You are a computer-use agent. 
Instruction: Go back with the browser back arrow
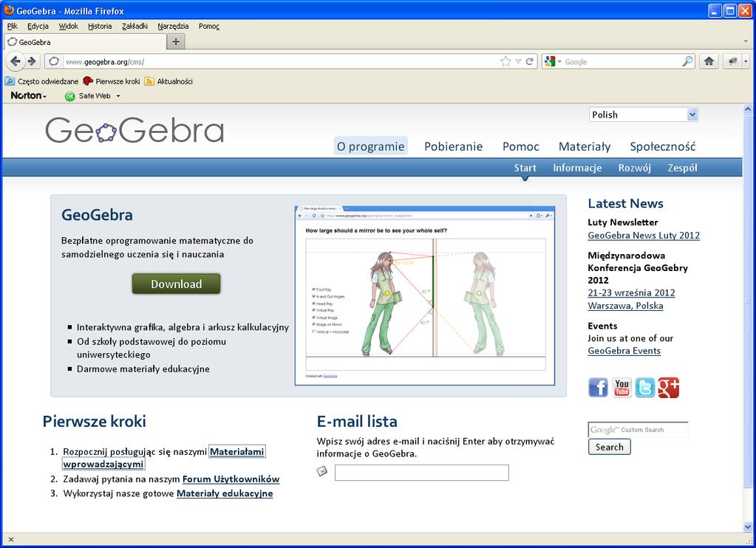16,61
